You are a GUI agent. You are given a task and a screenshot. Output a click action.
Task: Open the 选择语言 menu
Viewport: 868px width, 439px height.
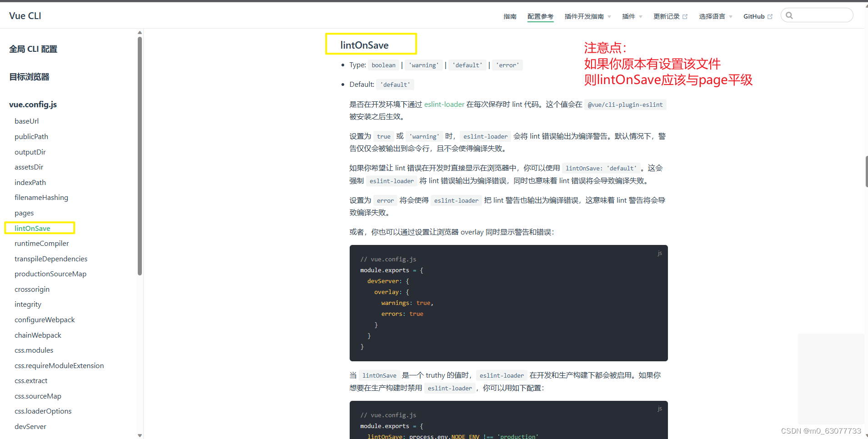pos(712,16)
